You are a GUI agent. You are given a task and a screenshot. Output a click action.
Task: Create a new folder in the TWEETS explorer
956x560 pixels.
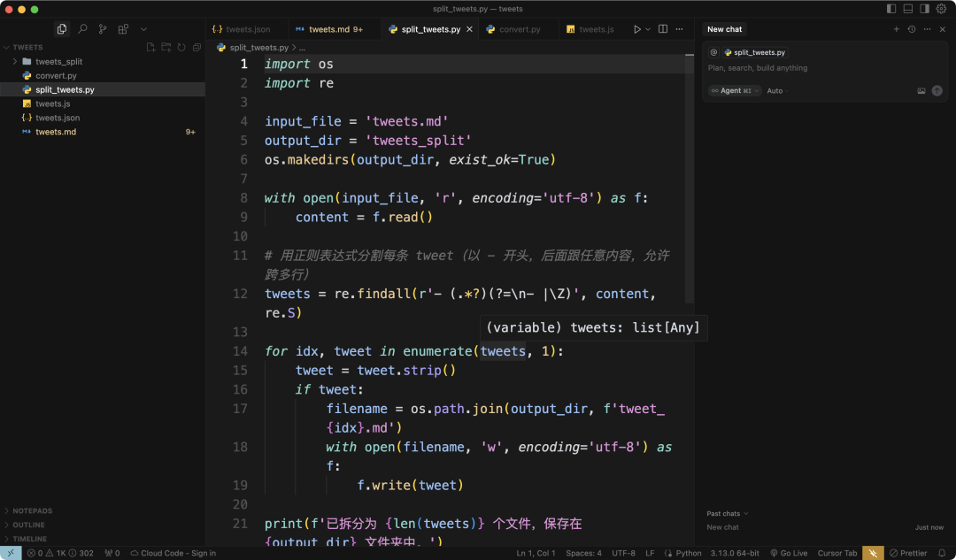coord(166,47)
